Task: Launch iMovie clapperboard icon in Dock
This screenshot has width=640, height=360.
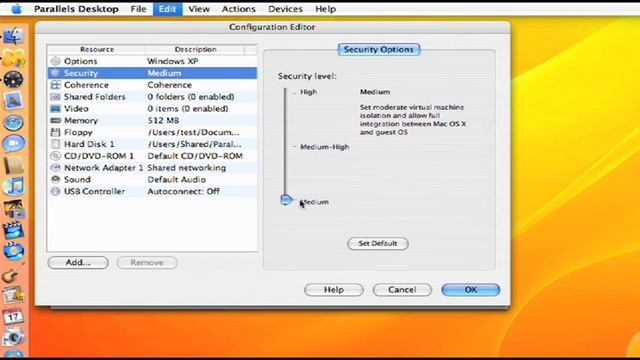Action: (13, 230)
